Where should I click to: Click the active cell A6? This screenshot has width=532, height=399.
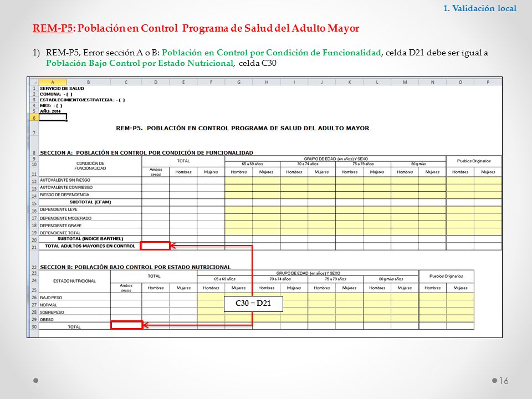tap(53, 117)
